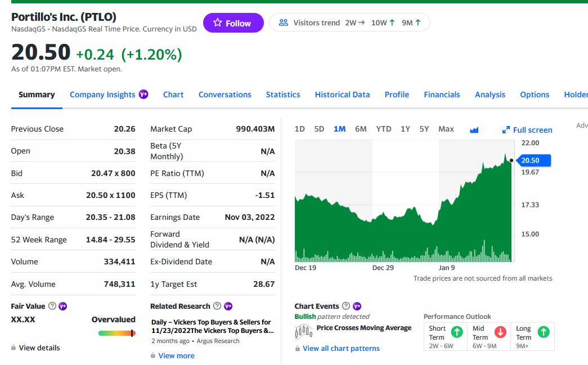The image size is (588, 365).
Task: Click the Price Crosses Moving Average event
Action: [363, 328]
